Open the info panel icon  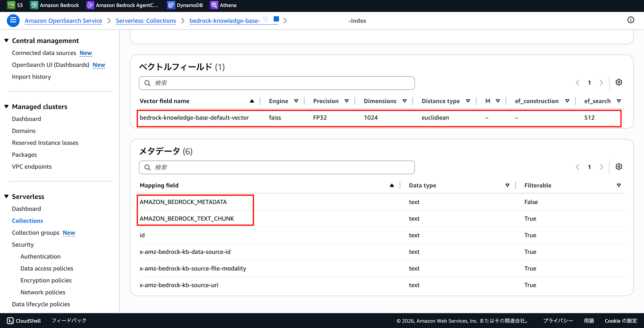pyautogui.click(x=630, y=20)
